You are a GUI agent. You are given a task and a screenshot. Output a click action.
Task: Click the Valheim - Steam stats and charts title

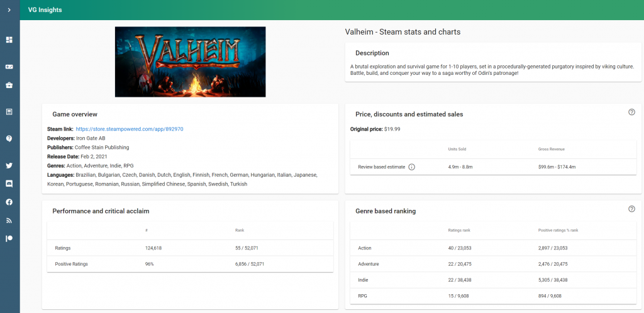pyautogui.click(x=402, y=32)
